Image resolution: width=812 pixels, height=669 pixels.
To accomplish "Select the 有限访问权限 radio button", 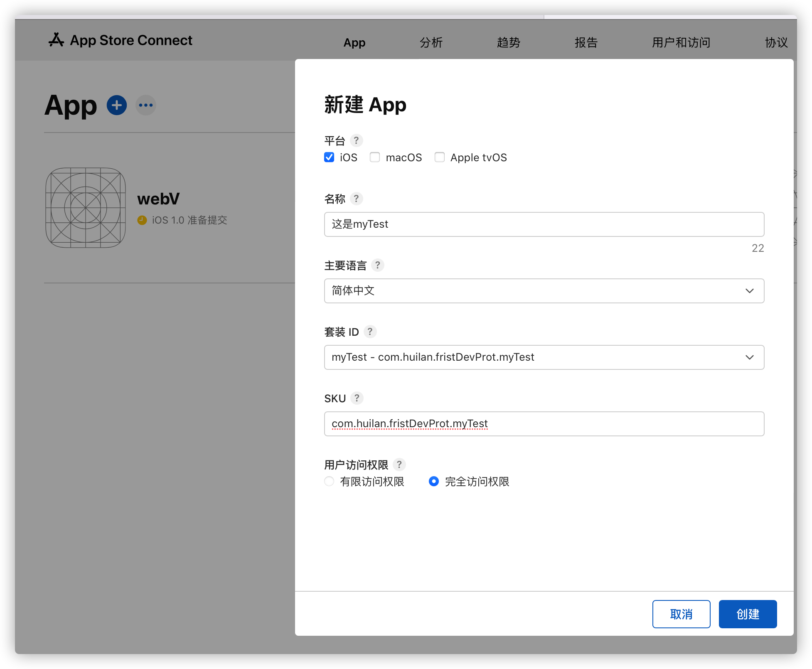I will (329, 481).
